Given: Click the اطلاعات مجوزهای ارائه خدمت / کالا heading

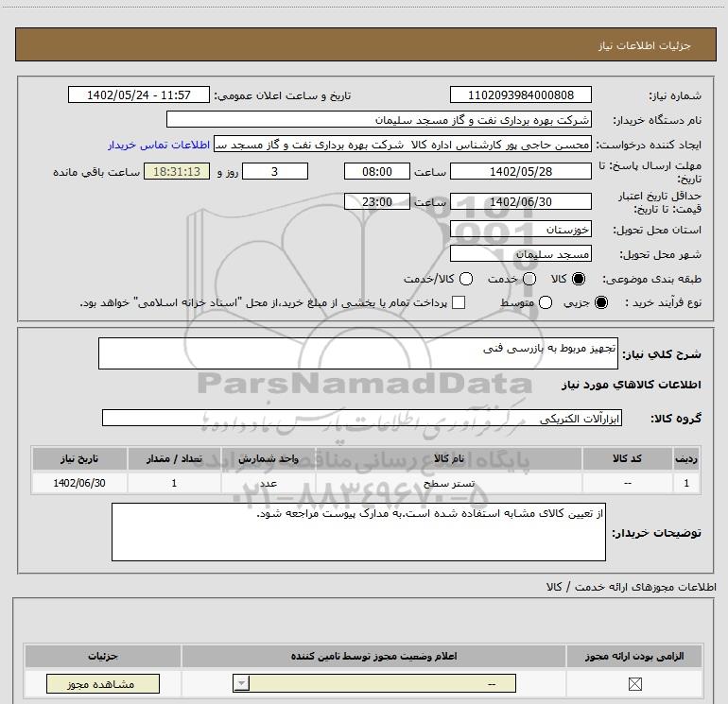Looking at the screenshot, I should click(631, 587).
